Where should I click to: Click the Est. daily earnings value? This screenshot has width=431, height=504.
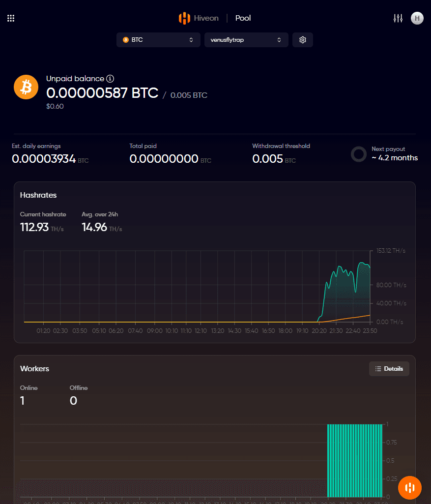coord(43,159)
